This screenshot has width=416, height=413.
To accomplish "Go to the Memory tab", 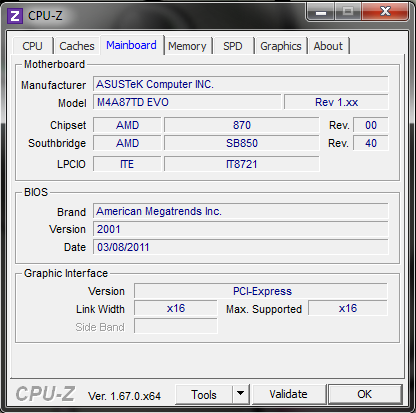I will (x=187, y=46).
